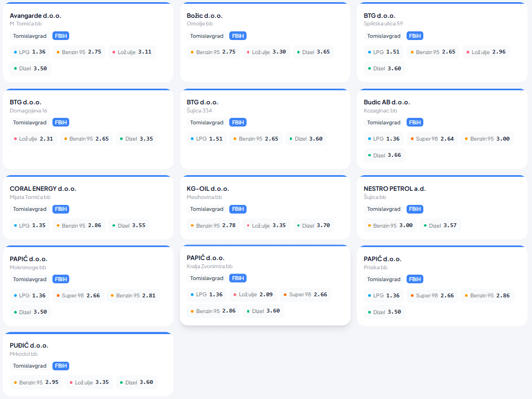Click the FBiH badge on the PUĐIĆ d.o.o. card
Image resolution: width=532 pixels, height=399 pixels.
point(61,366)
